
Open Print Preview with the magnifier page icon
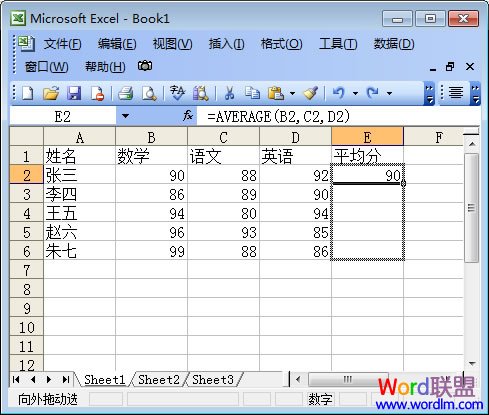149,93
